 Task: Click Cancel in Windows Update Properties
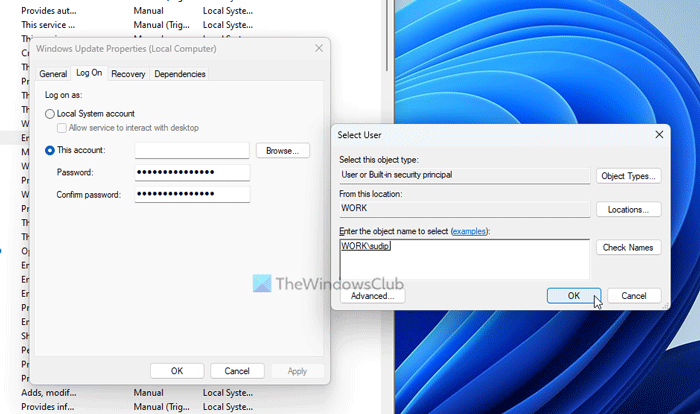click(x=237, y=371)
